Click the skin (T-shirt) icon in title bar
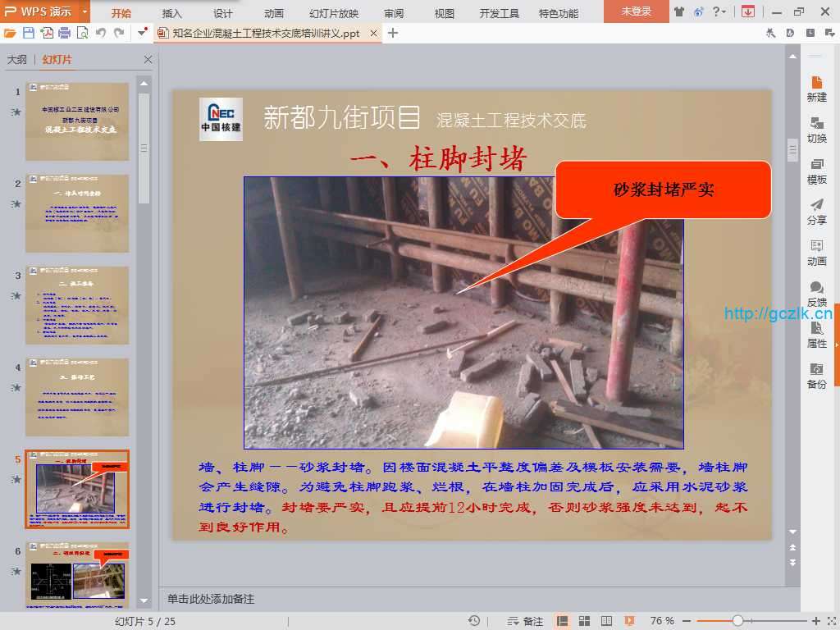 click(x=678, y=11)
